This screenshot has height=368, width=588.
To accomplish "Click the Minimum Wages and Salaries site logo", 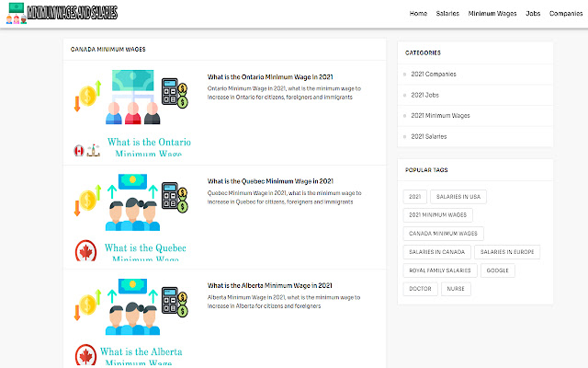I will coord(62,13).
